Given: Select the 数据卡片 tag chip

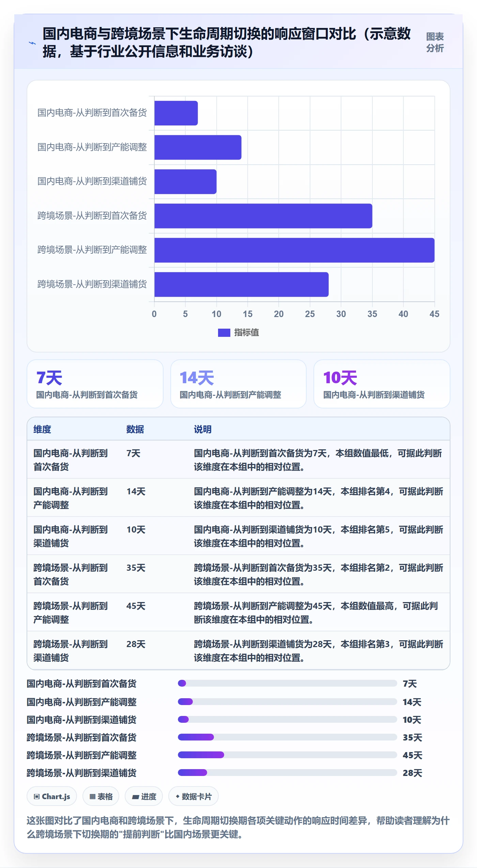Looking at the screenshot, I should pyautogui.click(x=194, y=796).
